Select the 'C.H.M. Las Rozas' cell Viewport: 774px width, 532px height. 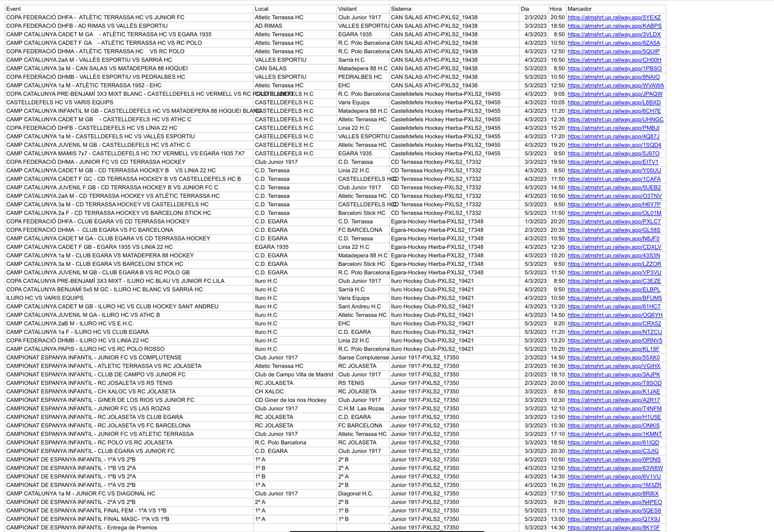pos(363,409)
